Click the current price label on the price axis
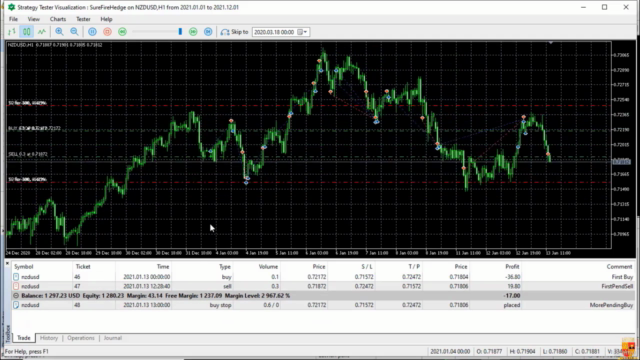The image size is (640, 360). click(621, 162)
